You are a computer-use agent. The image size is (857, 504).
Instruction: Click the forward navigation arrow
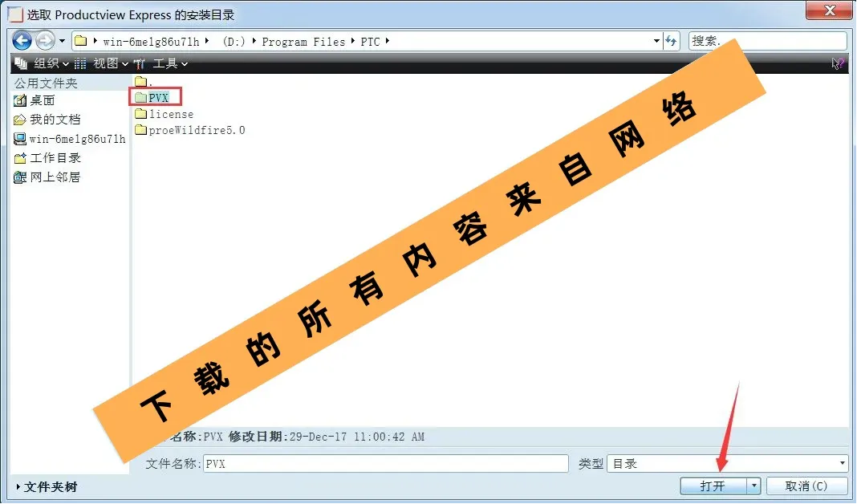tap(45, 40)
